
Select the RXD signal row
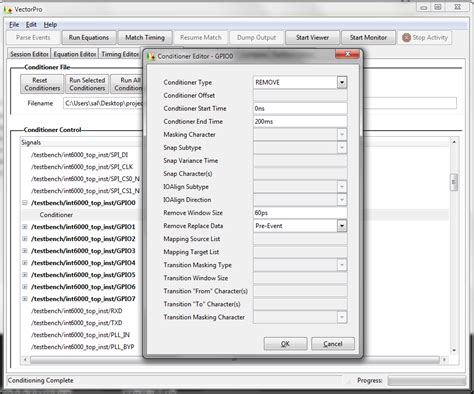[x=77, y=311]
